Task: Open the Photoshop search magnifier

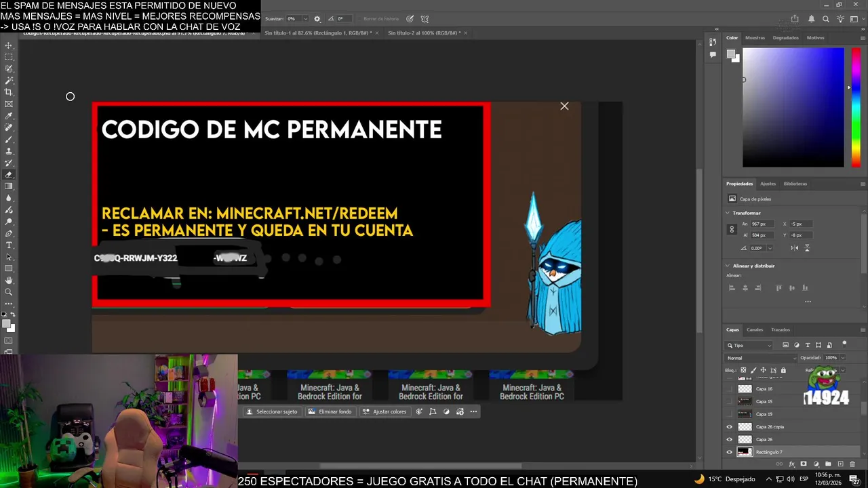Action: [x=825, y=19]
